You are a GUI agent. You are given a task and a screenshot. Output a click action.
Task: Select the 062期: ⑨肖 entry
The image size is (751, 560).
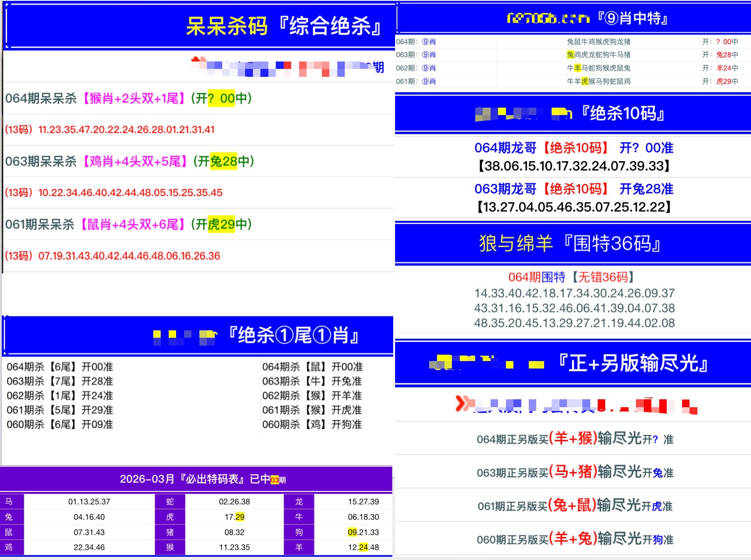click(x=416, y=68)
